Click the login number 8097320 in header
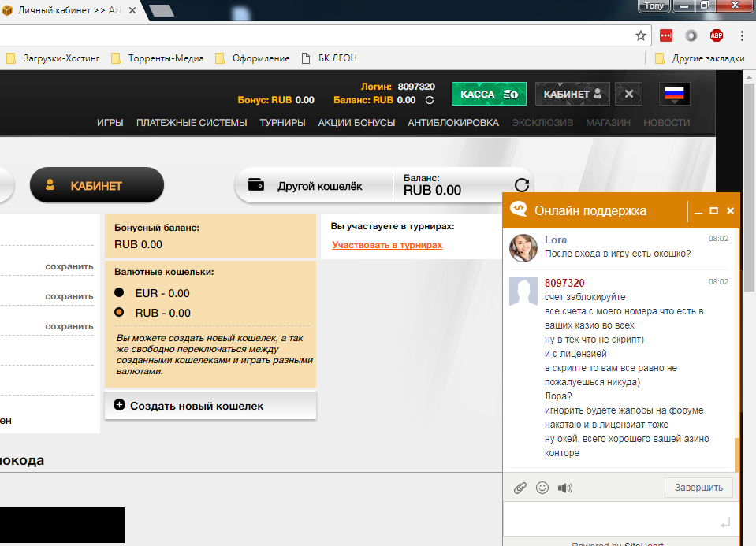Image resolution: width=756 pixels, height=546 pixels. point(416,87)
